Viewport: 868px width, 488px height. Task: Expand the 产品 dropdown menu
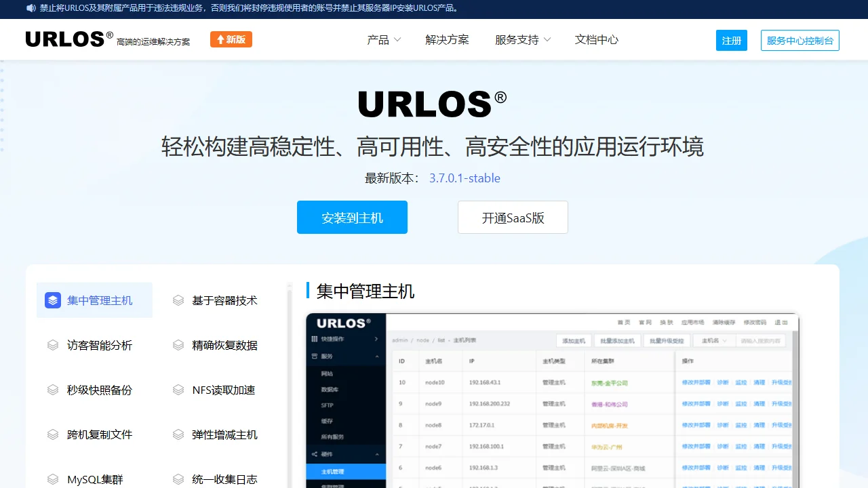[384, 40]
